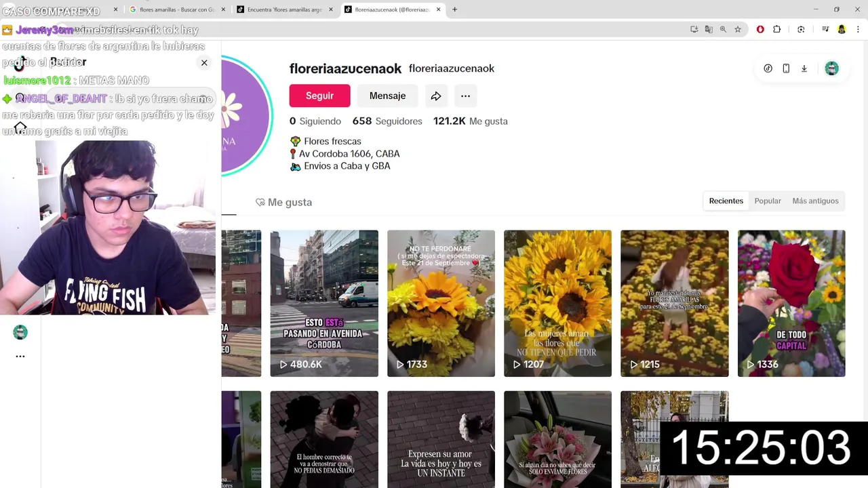Open the sidebar three-dot more menu
Viewport: 868px width, 488px height.
click(x=20, y=356)
